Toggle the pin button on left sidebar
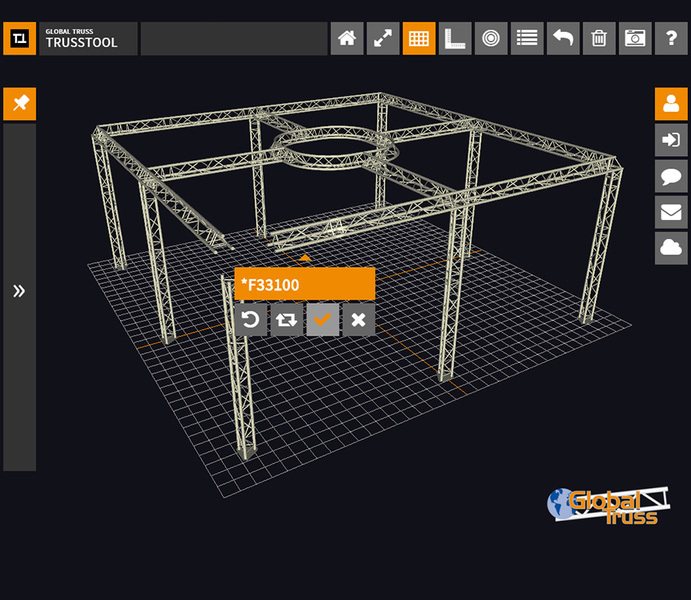The image size is (691, 600). (x=20, y=103)
